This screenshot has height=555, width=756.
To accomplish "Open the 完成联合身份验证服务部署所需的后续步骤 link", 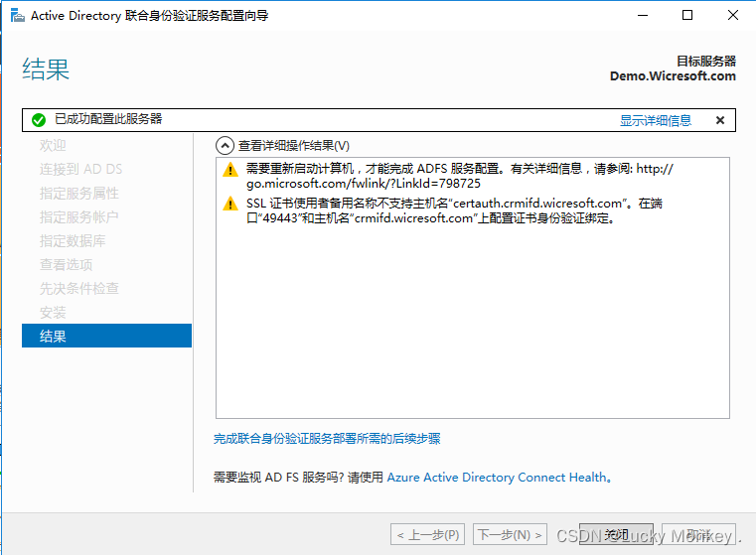I will tap(327, 439).
